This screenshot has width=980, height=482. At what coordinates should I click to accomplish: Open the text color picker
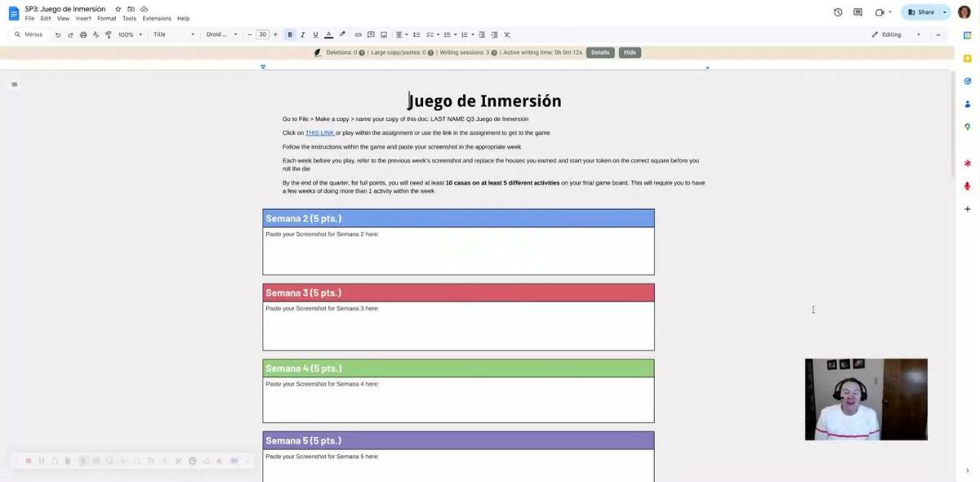(x=326, y=32)
